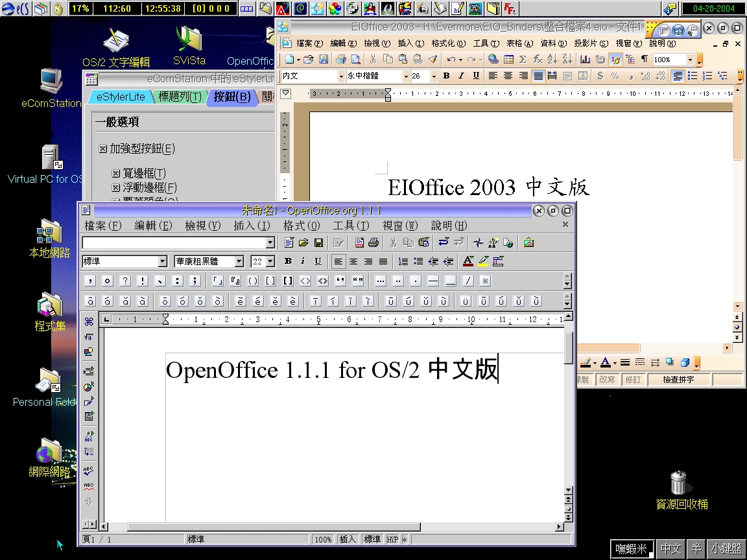Click the highlighting color icon in OpenOffice
The width and height of the screenshot is (747, 560).
pyautogui.click(x=484, y=261)
